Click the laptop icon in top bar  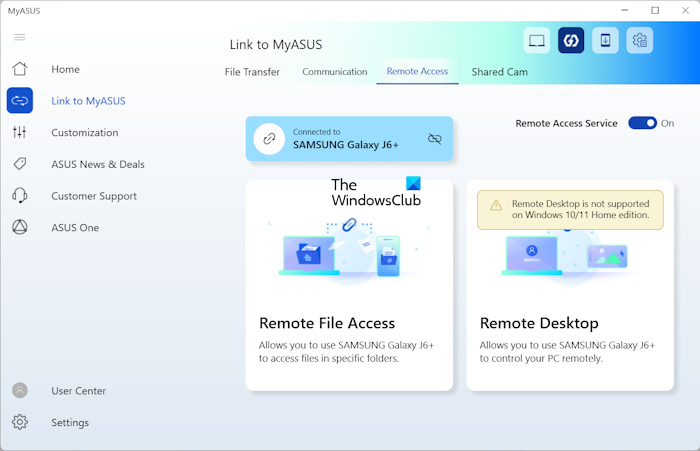[x=537, y=41]
